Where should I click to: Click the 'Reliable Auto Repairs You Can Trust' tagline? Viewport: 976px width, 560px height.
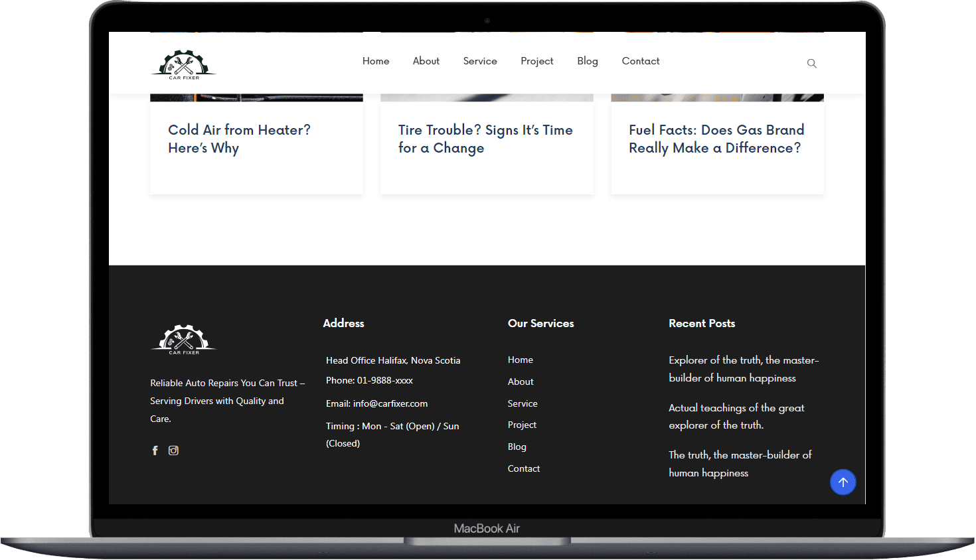(x=227, y=401)
